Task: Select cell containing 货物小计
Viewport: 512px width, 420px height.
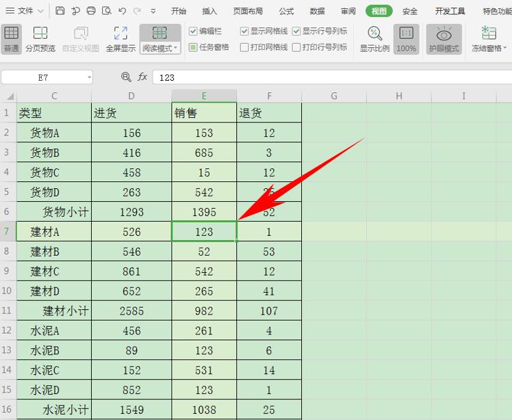Action: [x=54, y=211]
